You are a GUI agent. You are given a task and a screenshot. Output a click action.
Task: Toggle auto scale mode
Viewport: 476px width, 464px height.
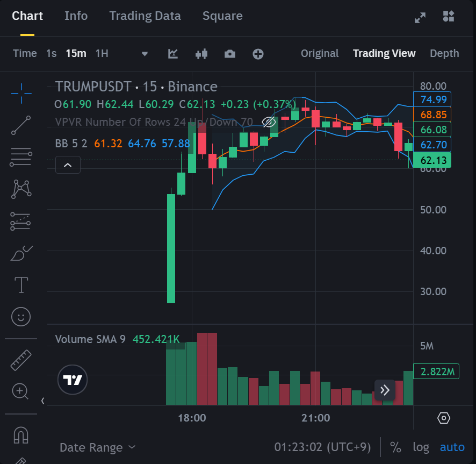click(x=452, y=447)
